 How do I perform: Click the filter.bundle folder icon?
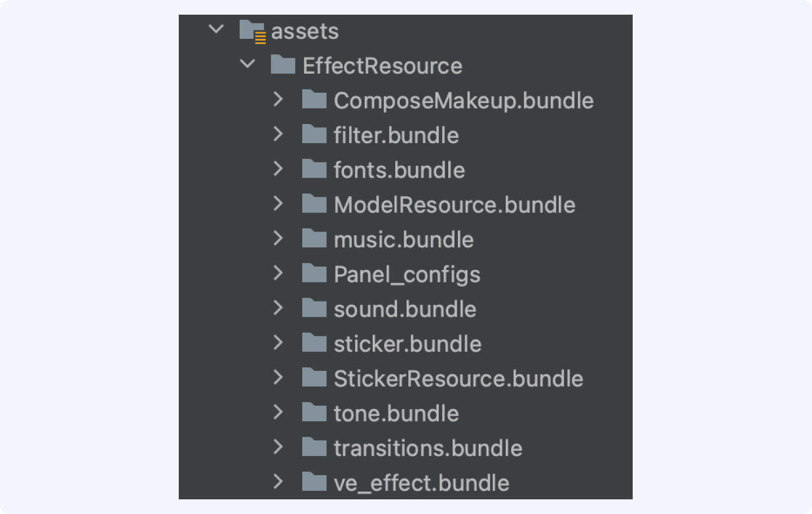(x=314, y=134)
